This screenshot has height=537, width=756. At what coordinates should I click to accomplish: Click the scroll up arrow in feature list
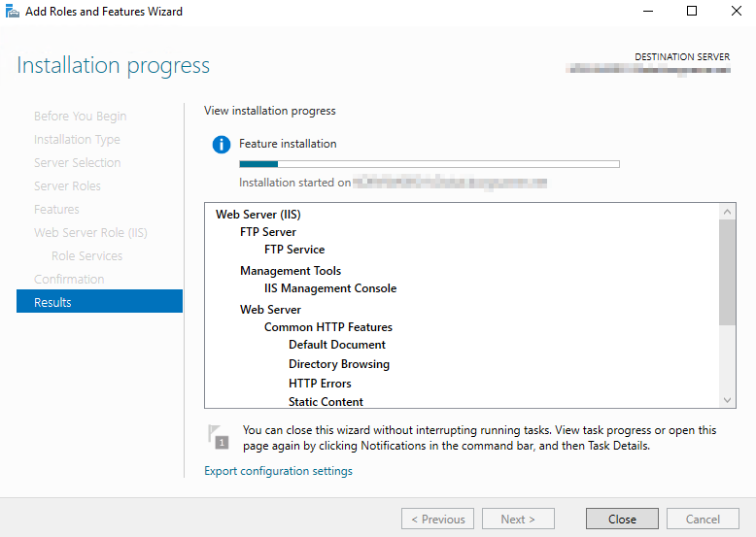(727, 212)
